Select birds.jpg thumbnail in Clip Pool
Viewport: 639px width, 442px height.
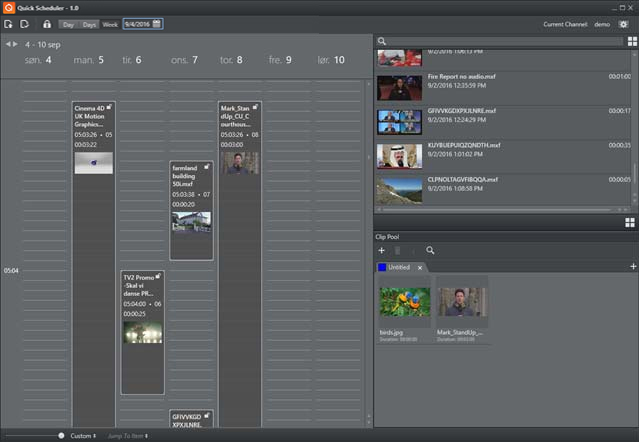[404, 303]
